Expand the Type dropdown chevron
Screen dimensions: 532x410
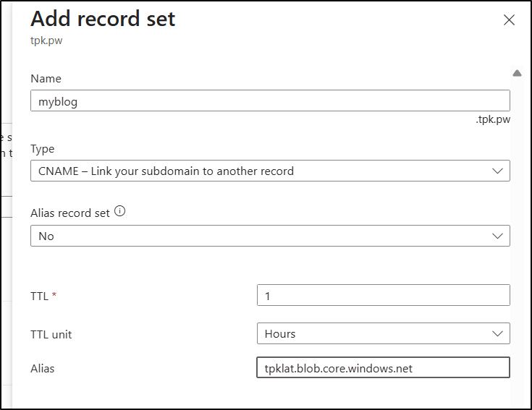(x=497, y=171)
